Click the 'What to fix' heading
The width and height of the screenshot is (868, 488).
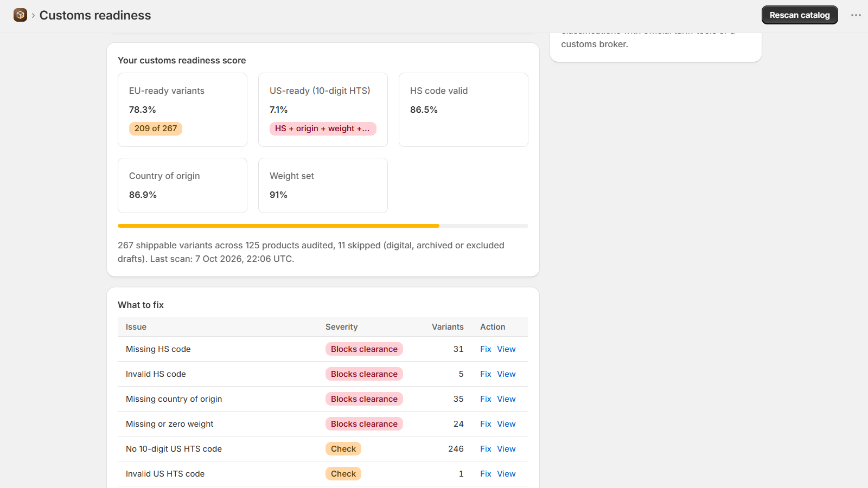pyautogui.click(x=141, y=305)
